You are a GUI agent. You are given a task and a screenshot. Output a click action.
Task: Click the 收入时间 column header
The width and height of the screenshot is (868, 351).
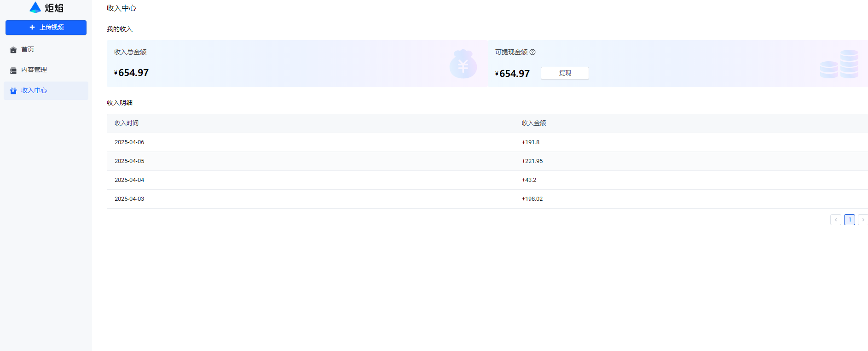pyautogui.click(x=127, y=123)
